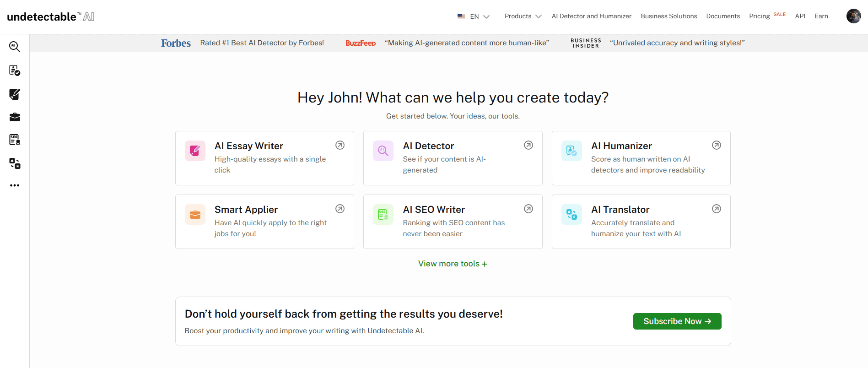Click the magnifier AI Detector card icon
The height and width of the screenshot is (368, 868).
tap(383, 151)
